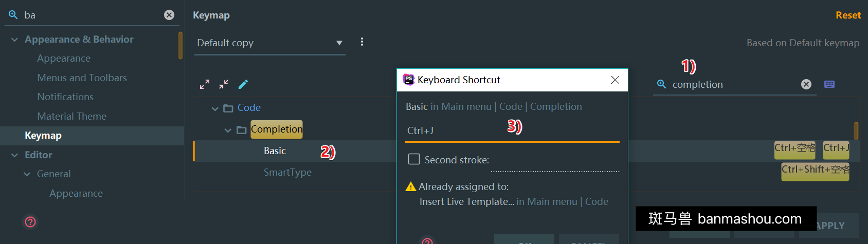This screenshot has height=244, width=868.
Task: Open the keymap three-dots options menu
Action: pos(362,42)
